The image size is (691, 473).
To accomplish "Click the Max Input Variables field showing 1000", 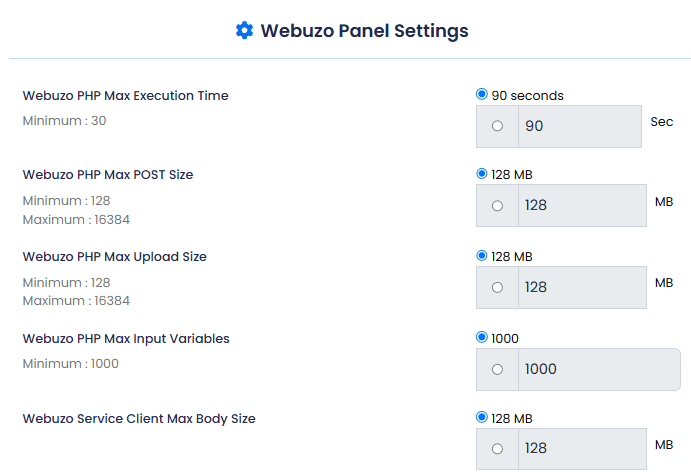I will pyautogui.click(x=599, y=369).
